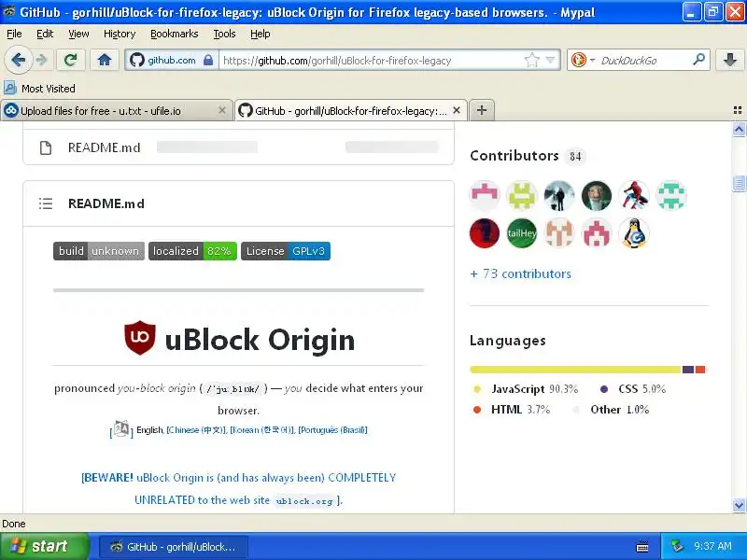Bookmark this page with the star icon
Image resolution: width=747 pixels, height=560 pixels.
[x=531, y=60]
